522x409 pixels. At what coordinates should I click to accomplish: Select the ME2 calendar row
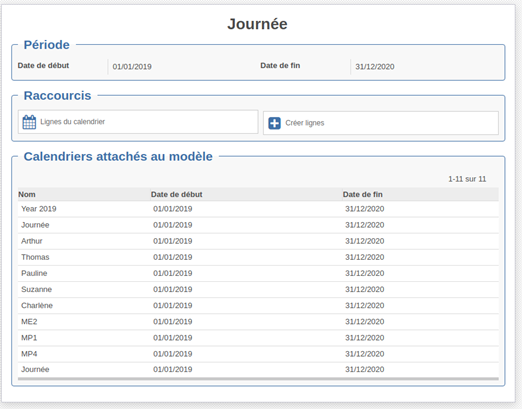[x=258, y=322]
